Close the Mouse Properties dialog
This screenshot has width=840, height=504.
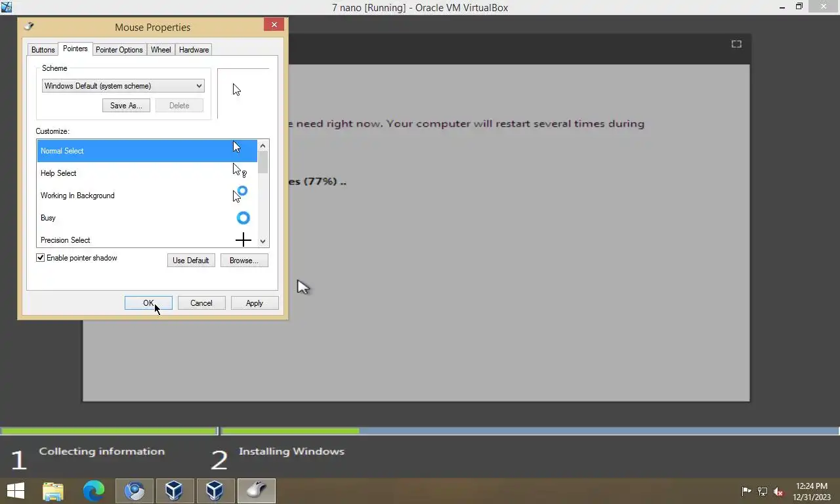(274, 24)
